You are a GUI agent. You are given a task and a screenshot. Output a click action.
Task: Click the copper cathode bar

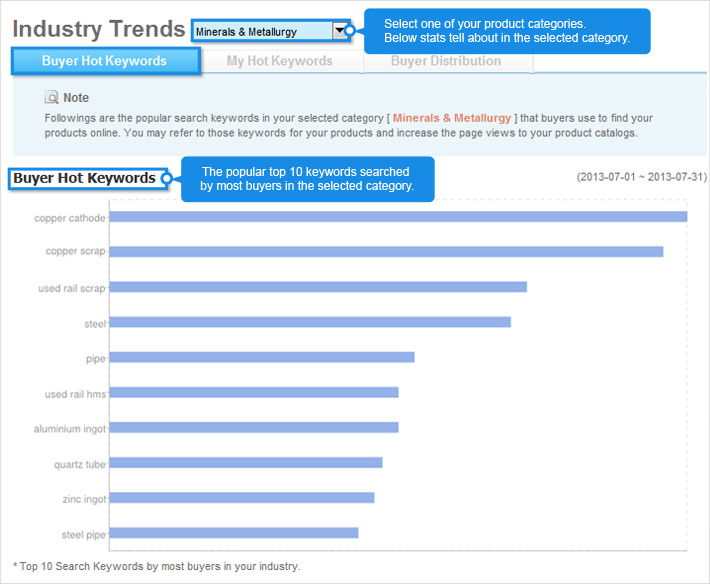pyautogui.click(x=398, y=217)
